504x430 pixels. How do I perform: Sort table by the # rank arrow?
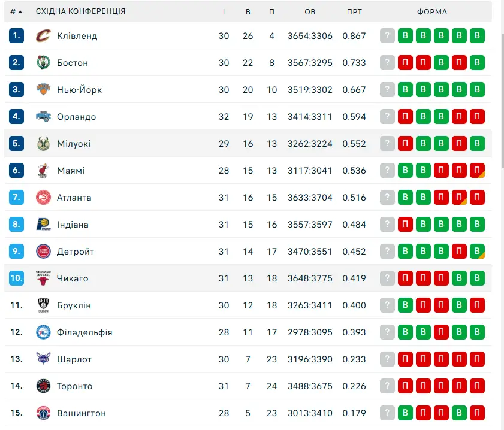16,12
